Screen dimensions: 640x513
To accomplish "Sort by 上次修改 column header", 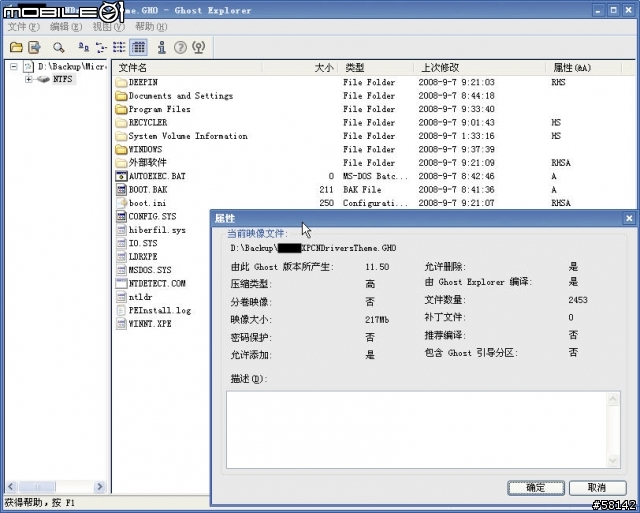I will [x=480, y=68].
